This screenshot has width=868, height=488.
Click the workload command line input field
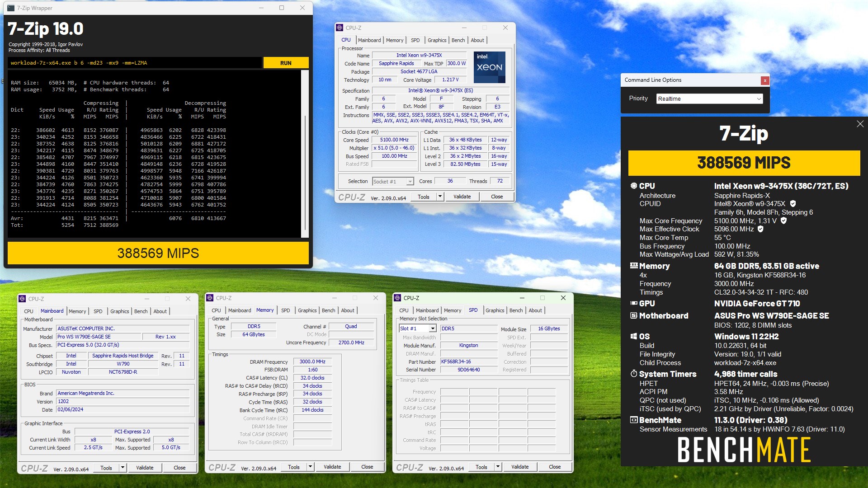click(x=135, y=63)
